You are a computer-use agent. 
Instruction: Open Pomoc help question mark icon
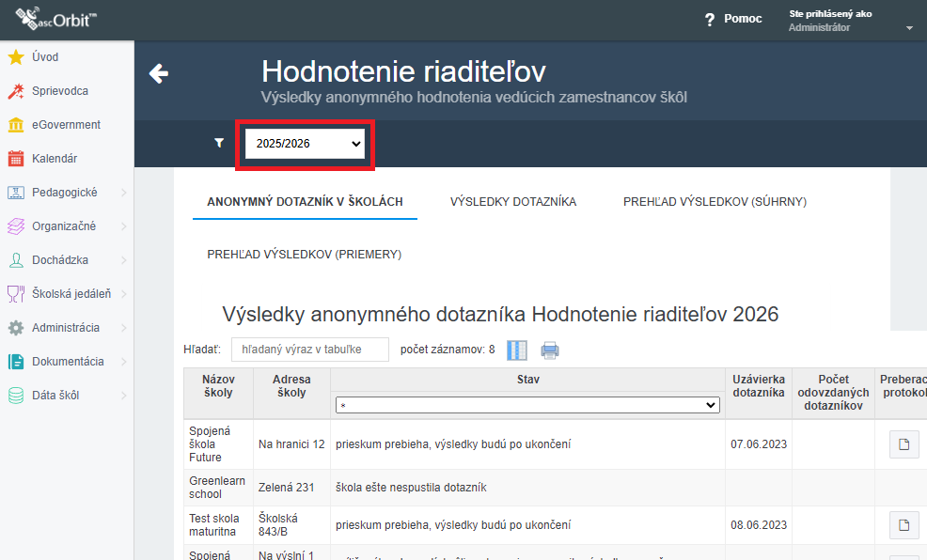tap(710, 20)
